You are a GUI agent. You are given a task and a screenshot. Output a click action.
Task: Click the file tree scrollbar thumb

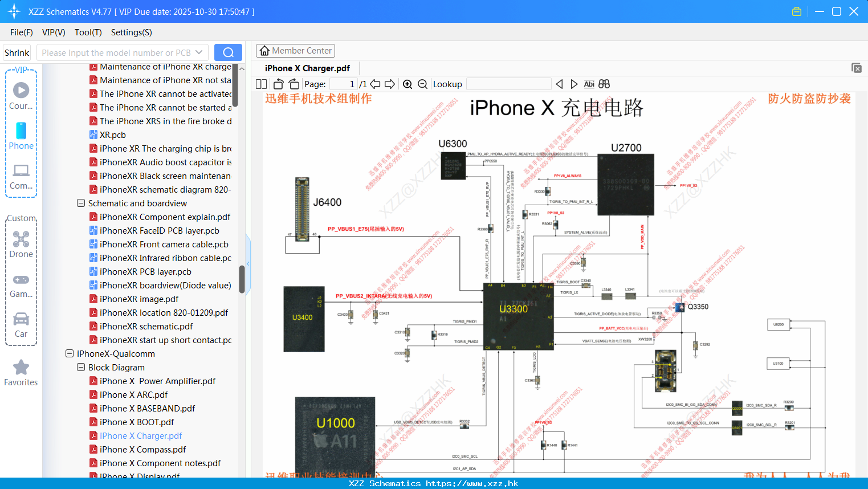click(x=242, y=279)
